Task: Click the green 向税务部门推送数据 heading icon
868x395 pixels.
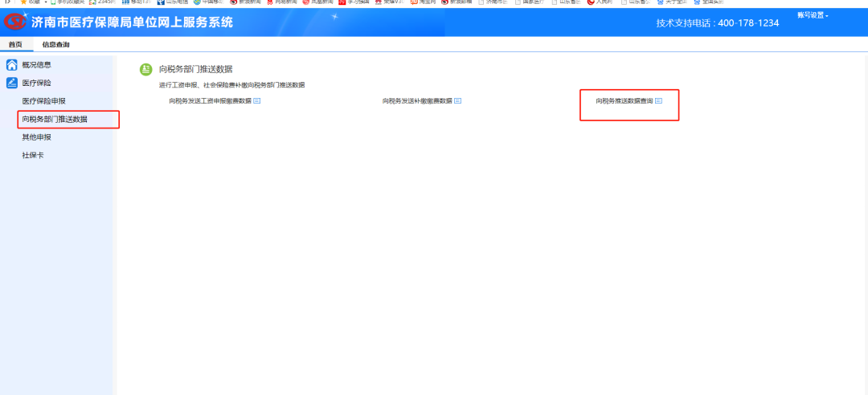Action: pyautogui.click(x=145, y=69)
